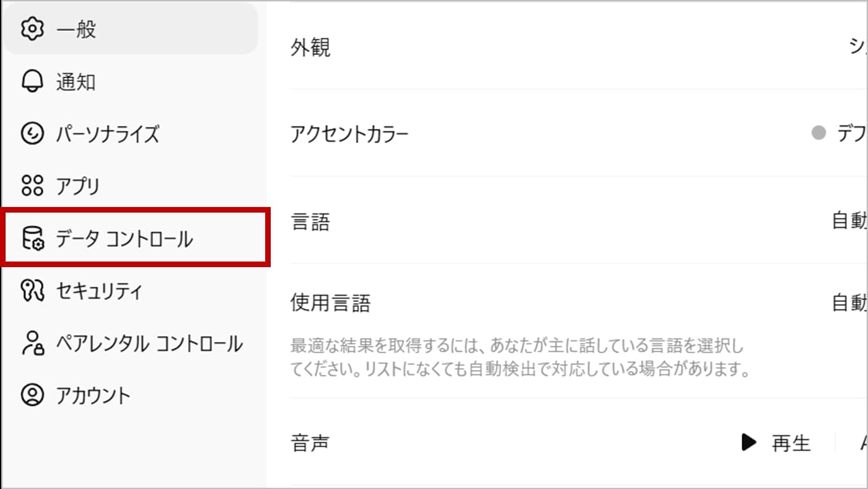Click the ペアレンタル コントロール person-lock icon
The width and height of the screenshot is (868, 489).
pyautogui.click(x=32, y=343)
